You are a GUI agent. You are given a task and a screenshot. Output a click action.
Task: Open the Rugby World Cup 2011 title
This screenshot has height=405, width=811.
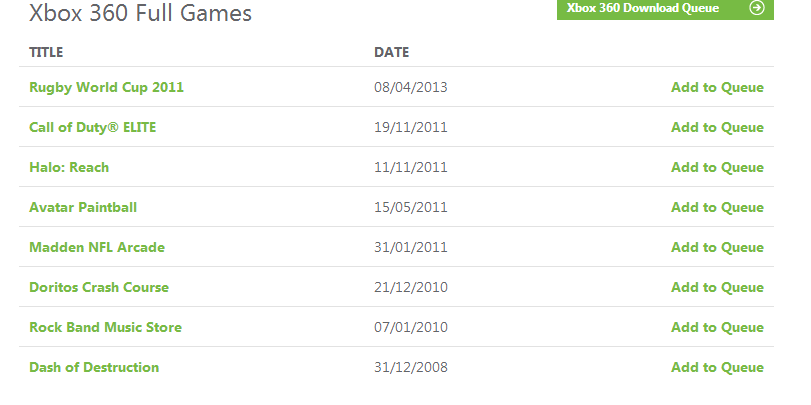(x=106, y=87)
